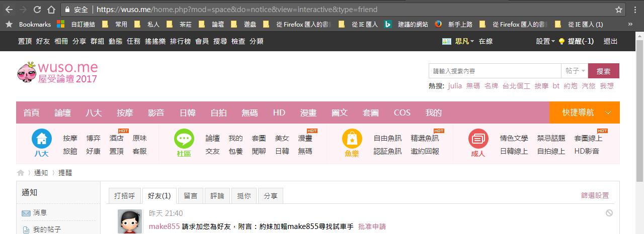The height and width of the screenshot is (234, 644).
Task: Click the 批准申請 approve request link
Action: 372,226
